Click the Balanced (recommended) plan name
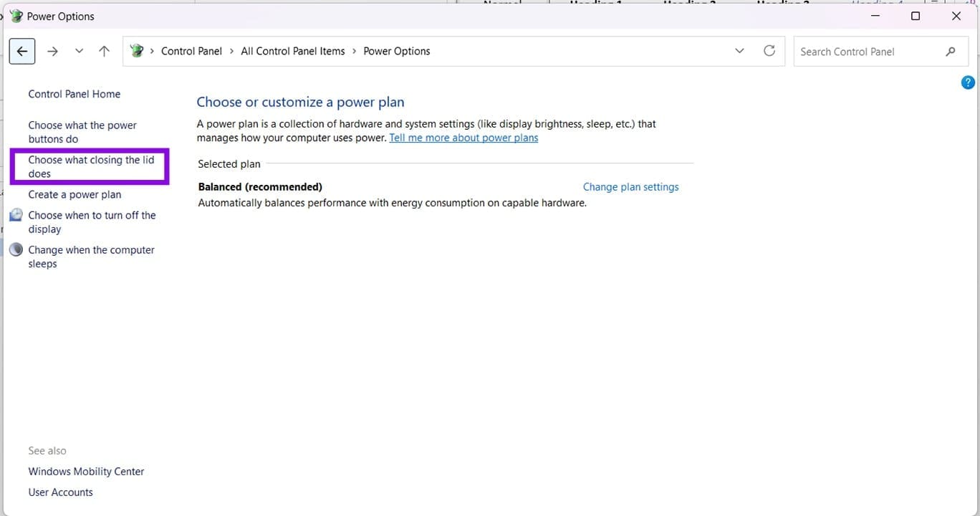 click(260, 187)
